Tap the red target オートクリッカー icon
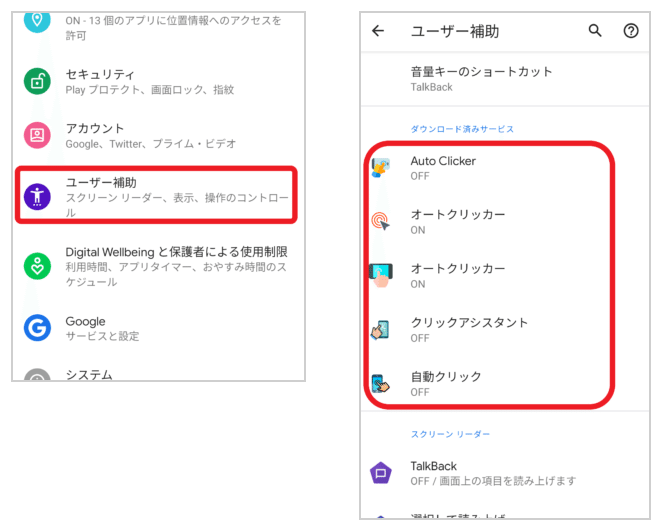Viewport: 658px width, 528px height. (381, 221)
